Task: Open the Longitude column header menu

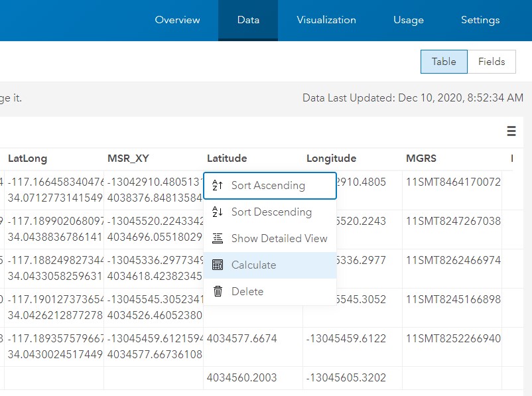Action: [x=331, y=159]
